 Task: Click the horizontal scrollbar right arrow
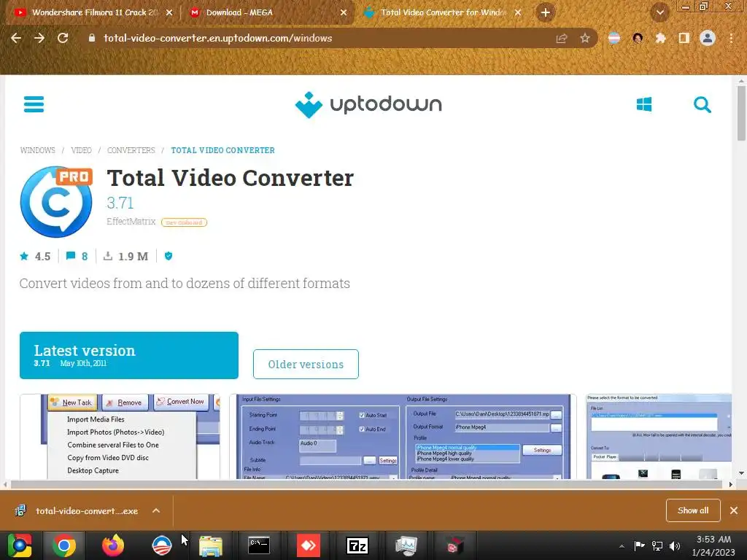(730, 484)
